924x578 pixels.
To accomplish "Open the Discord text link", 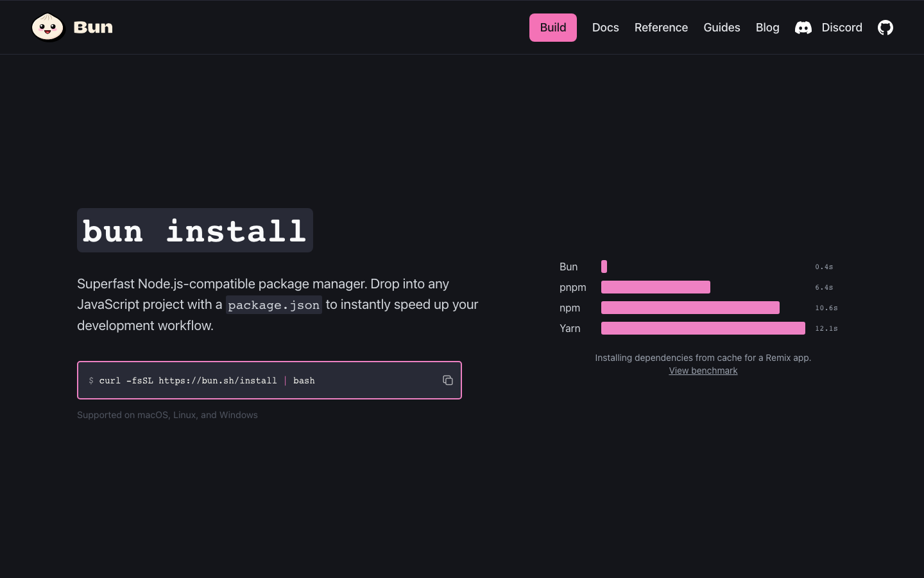I will (842, 28).
